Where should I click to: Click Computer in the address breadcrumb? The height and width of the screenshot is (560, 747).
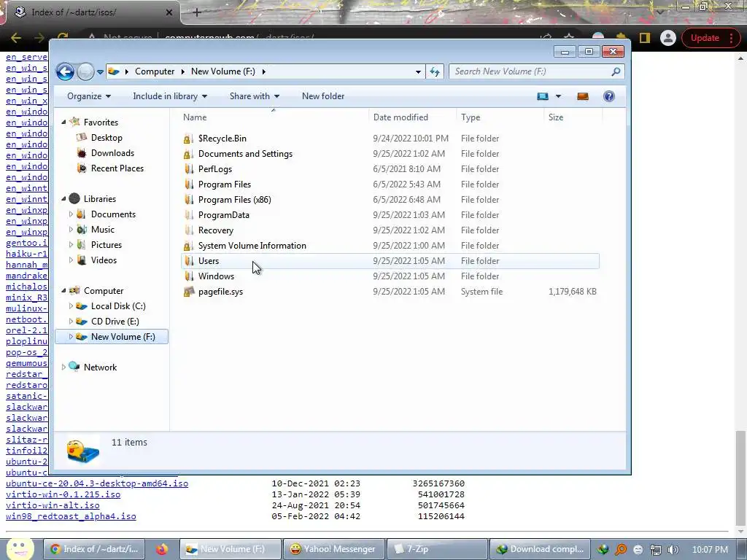pyautogui.click(x=155, y=71)
